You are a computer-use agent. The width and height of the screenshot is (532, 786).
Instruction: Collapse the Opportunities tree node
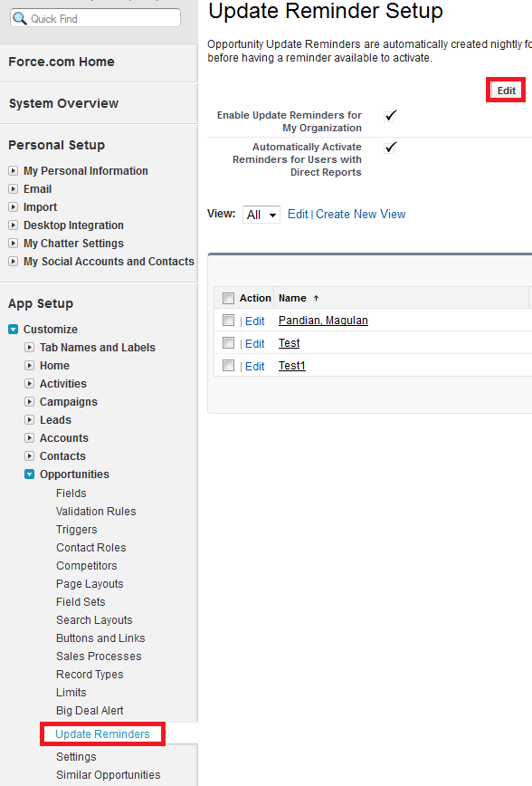pyautogui.click(x=30, y=474)
